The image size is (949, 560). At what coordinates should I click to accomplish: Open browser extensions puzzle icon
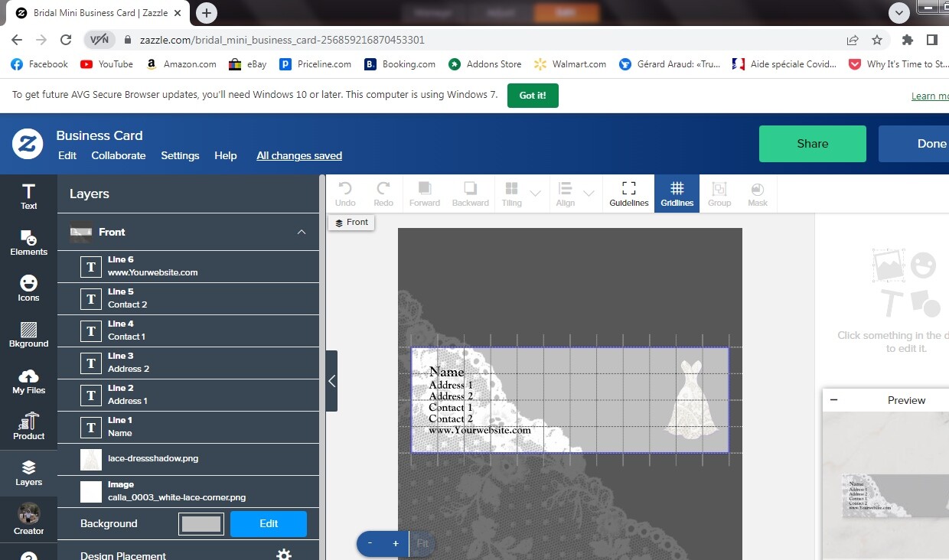pyautogui.click(x=908, y=40)
